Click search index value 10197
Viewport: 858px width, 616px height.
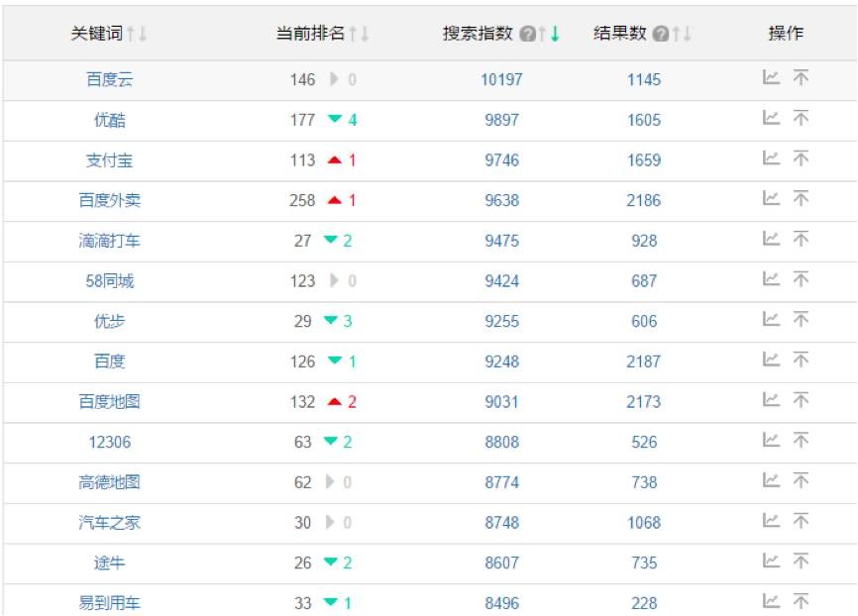click(x=501, y=80)
